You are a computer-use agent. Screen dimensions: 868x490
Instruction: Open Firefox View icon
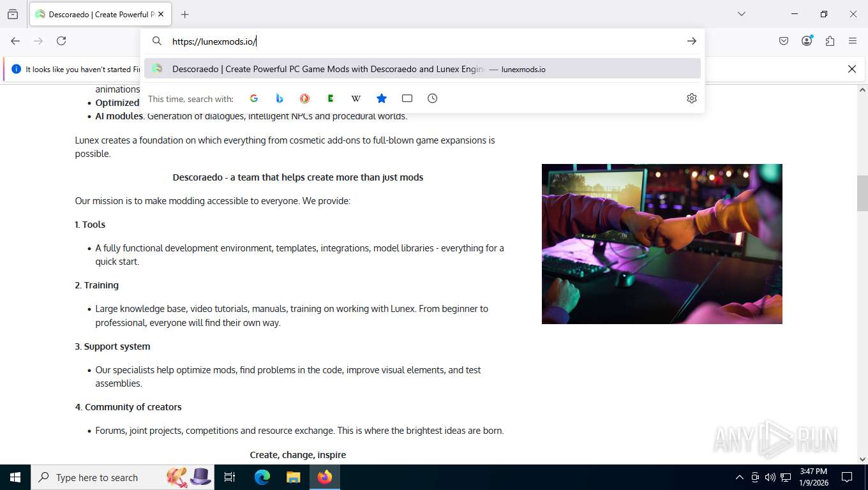13,14
